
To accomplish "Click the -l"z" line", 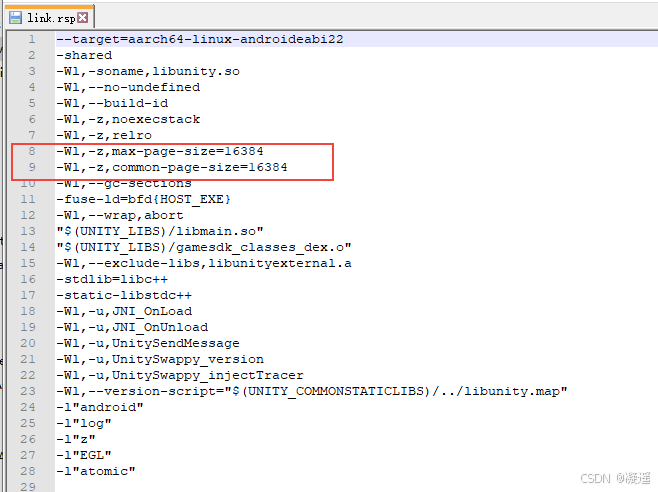I will pyautogui.click(x=76, y=439).
